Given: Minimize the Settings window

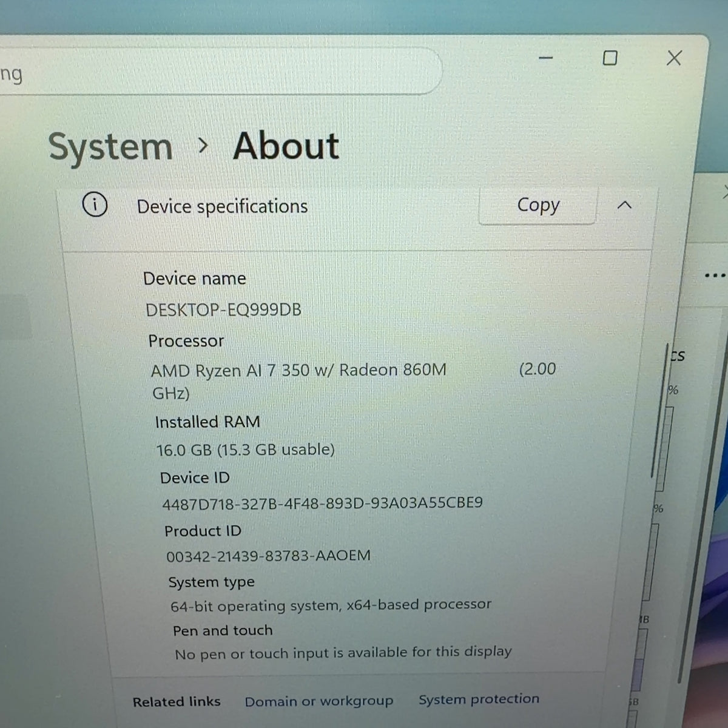Looking at the screenshot, I should pyautogui.click(x=546, y=58).
